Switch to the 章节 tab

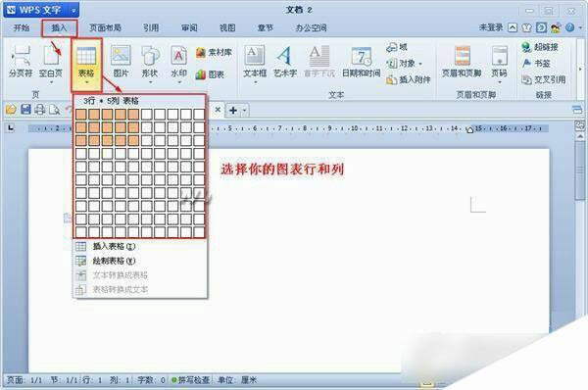pyautogui.click(x=266, y=27)
